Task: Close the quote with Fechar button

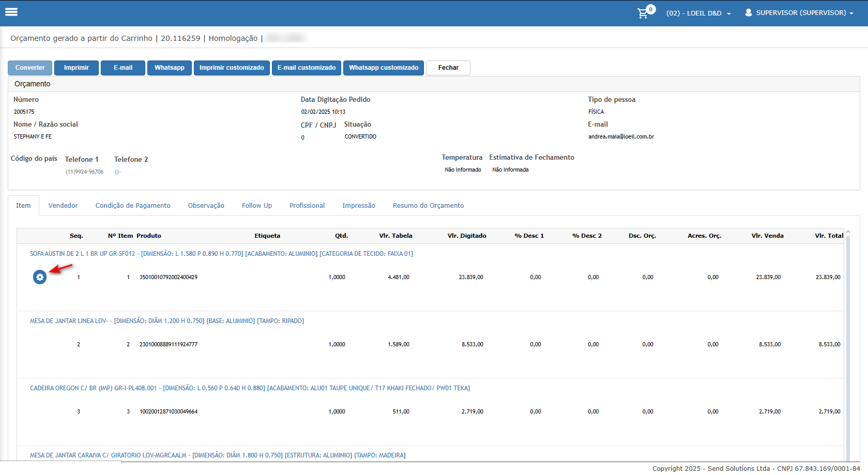Action: pyautogui.click(x=448, y=68)
